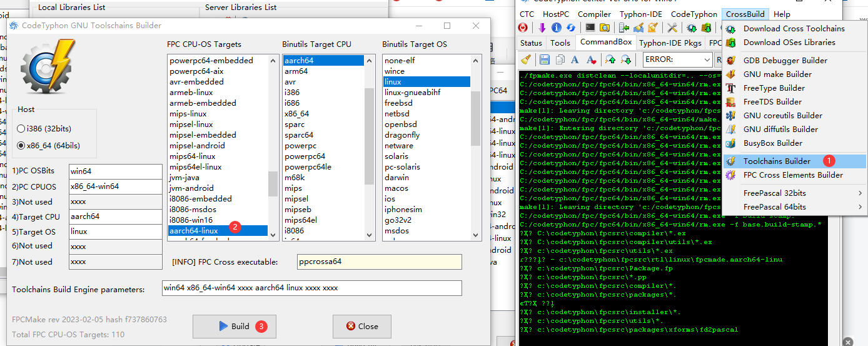Click the search-down magnifier icon
The image size is (868, 346).
626,59
